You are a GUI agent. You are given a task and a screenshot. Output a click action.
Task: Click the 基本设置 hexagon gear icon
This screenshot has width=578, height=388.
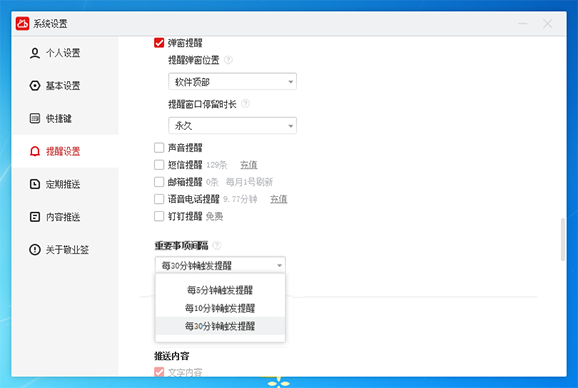35,86
